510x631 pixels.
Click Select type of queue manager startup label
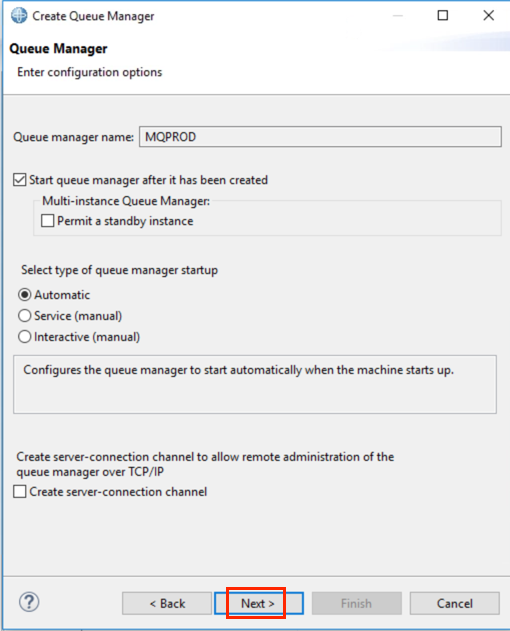pos(120,270)
